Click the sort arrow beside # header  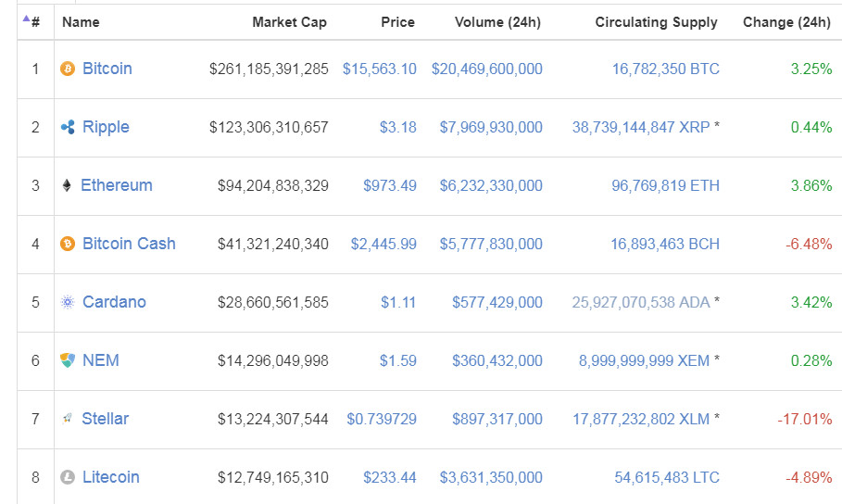tap(26, 19)
